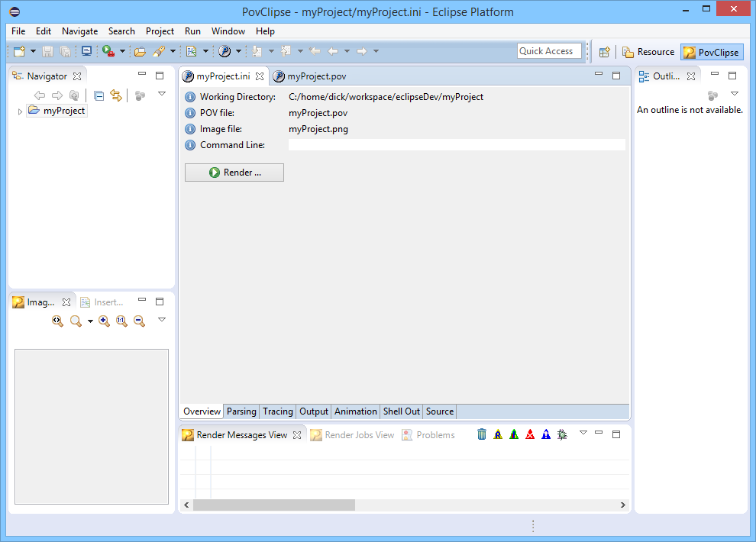Viewport: 756px width, 542px height.
Task: Open the Navigator view menu triangle
Action: 162,93
